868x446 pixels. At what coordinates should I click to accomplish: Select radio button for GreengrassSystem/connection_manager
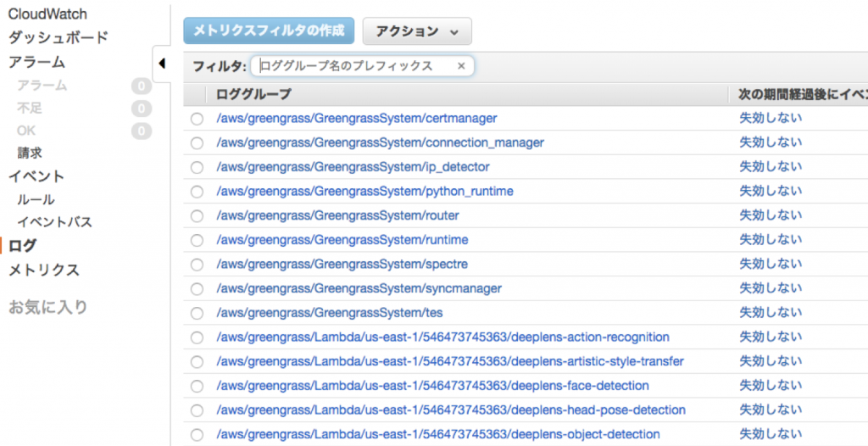(x=197, y=143)
